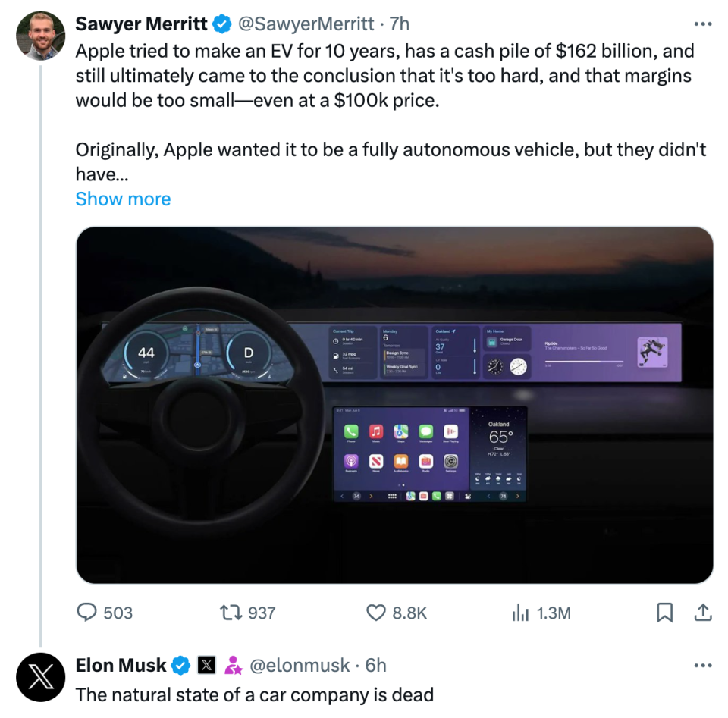Click Sawyer Merritt's verified badge

[221, 24]
